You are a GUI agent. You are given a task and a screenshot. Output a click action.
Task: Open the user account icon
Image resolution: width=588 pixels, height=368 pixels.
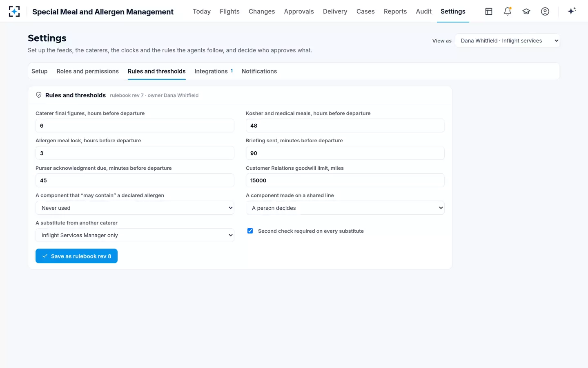(545, 11)
